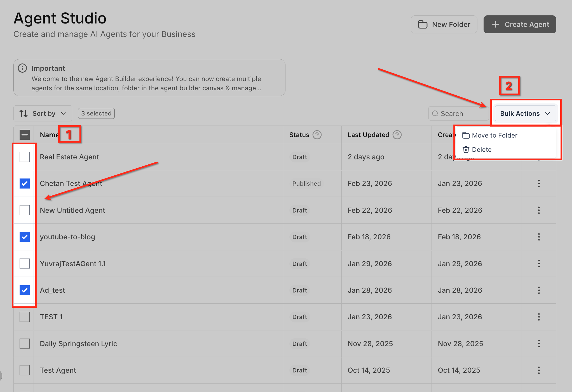This screenshot has height=392, width=572.
Task: Open the New Untitled Agent entry
Action: click(x=72, y=211)
